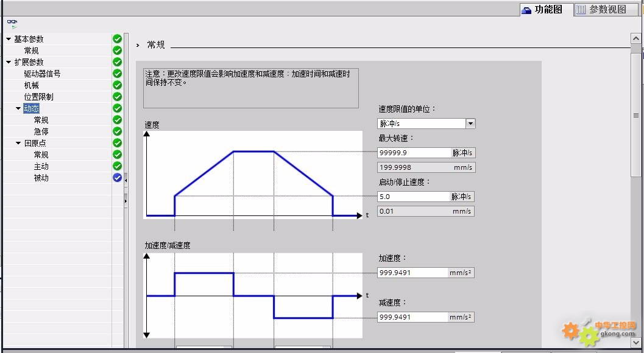Image resolution: width=644 pixels, height=353 pixels.
Task: Click the green status check beside 机械
Action: click(117, 85)
